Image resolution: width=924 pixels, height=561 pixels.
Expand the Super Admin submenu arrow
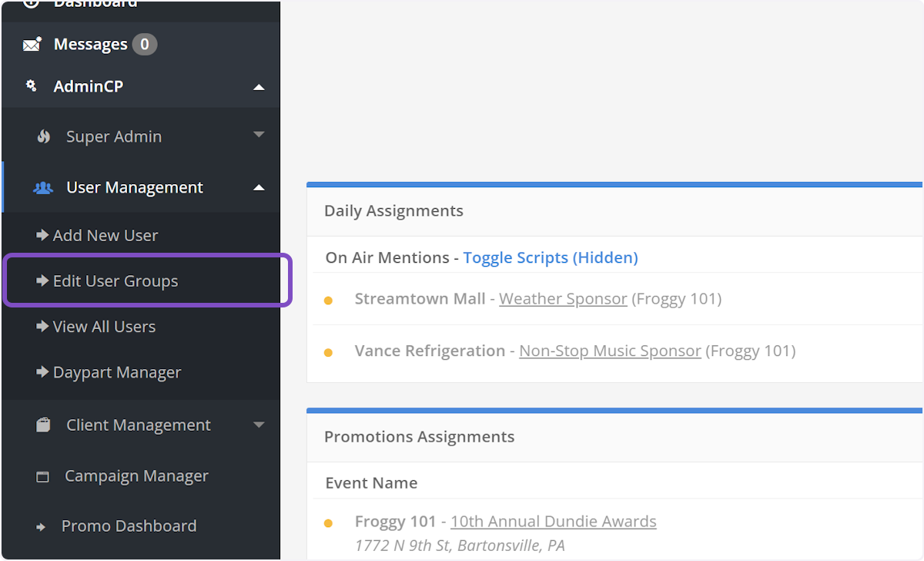point(259,136)
